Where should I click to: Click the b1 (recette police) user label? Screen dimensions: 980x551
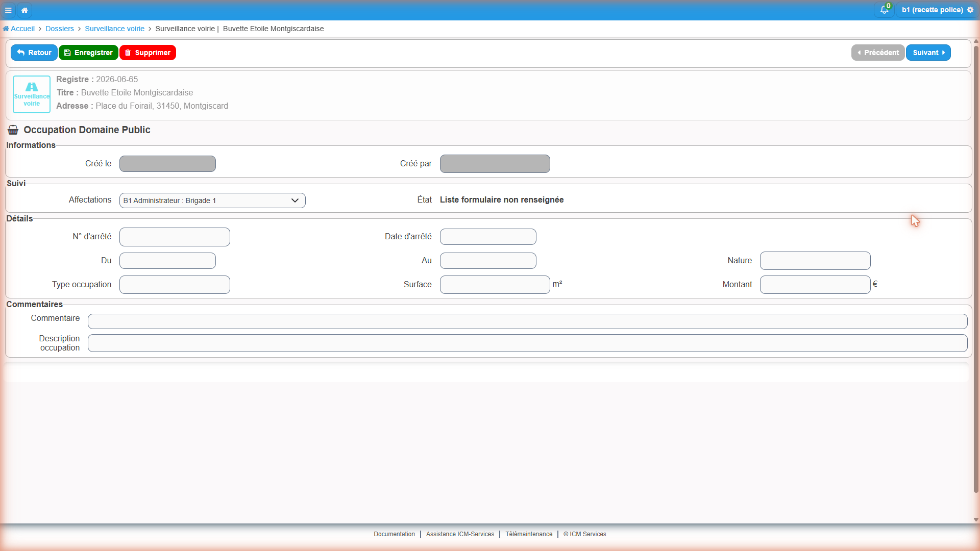pos(932,10)
